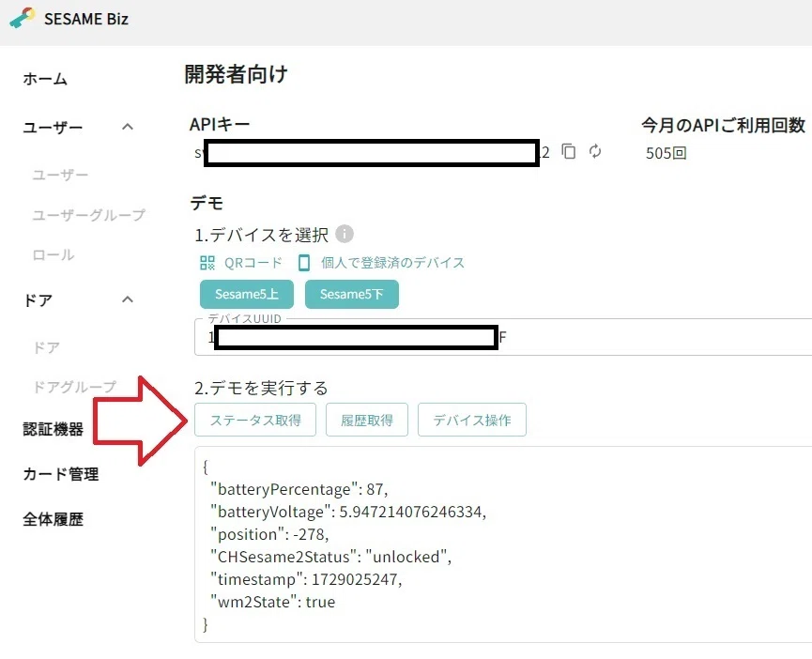Screen dimensions: 812x659
Task: Open ドアグループ in the sidebar
Action: (74, 387)
